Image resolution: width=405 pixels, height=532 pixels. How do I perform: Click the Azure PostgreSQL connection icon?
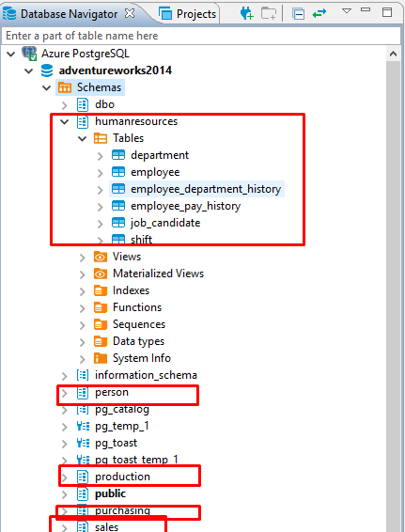click(x=29, y=54)
